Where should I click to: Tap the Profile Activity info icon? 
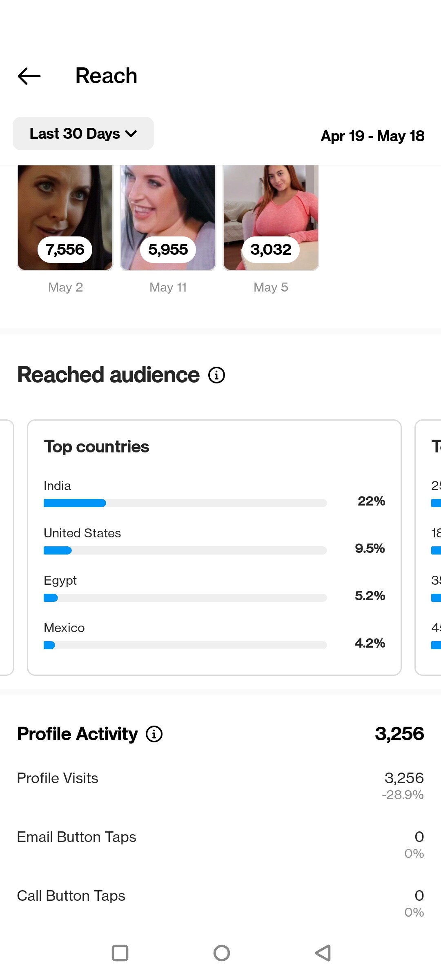(154, 734)
